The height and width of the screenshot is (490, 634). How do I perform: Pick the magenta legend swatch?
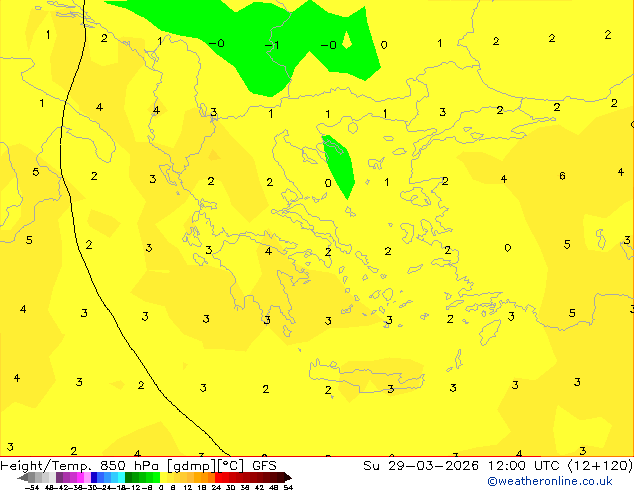[80, 477]
